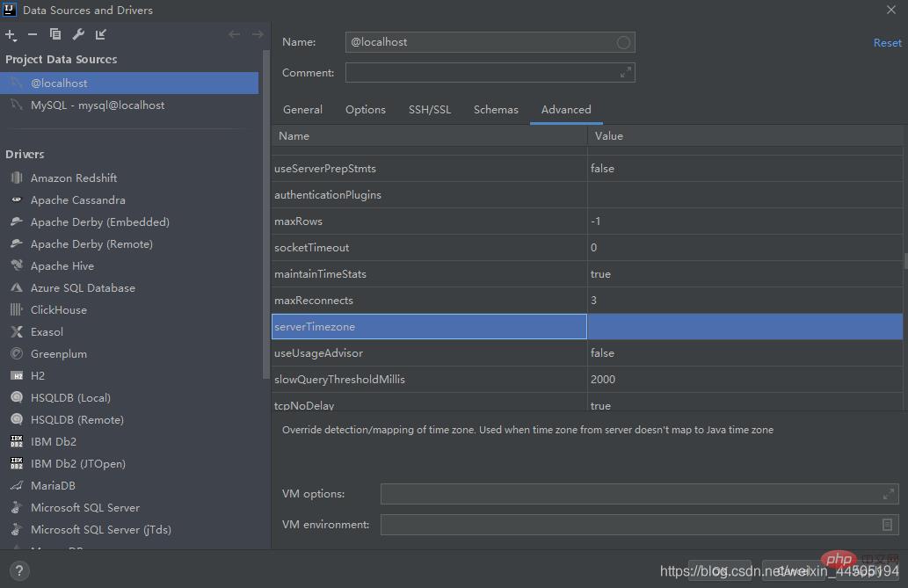Choose the ClickHouse driver

(x=58, y=310)
